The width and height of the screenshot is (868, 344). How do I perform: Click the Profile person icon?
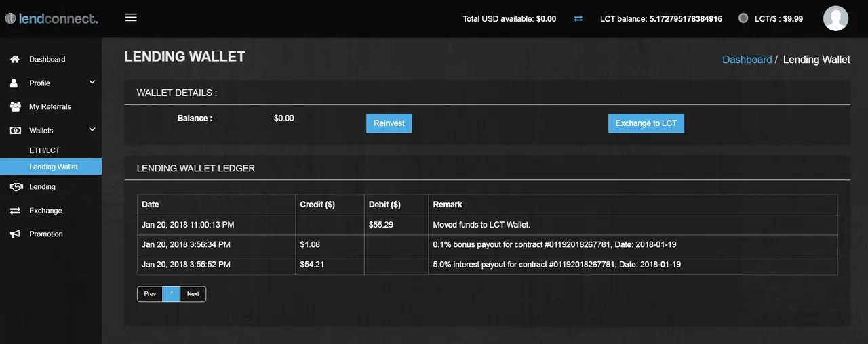pyautogui.click(x=14, y=83)
